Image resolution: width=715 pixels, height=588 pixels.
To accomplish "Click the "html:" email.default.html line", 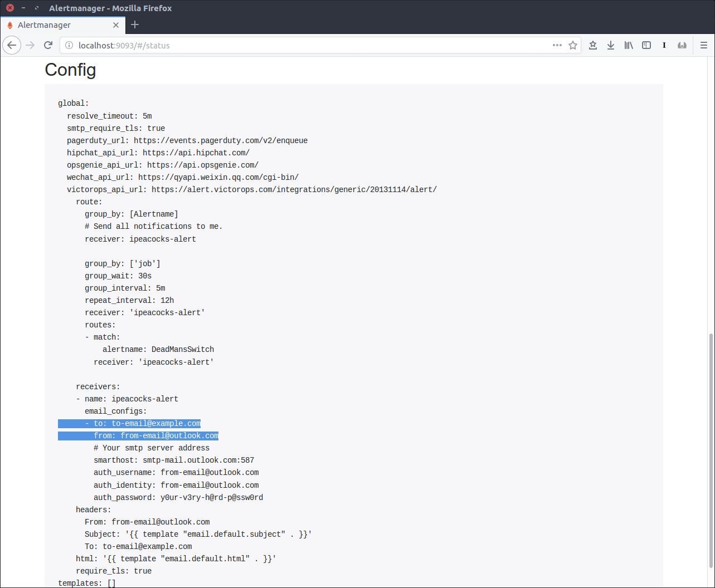I will pos(176,558).
